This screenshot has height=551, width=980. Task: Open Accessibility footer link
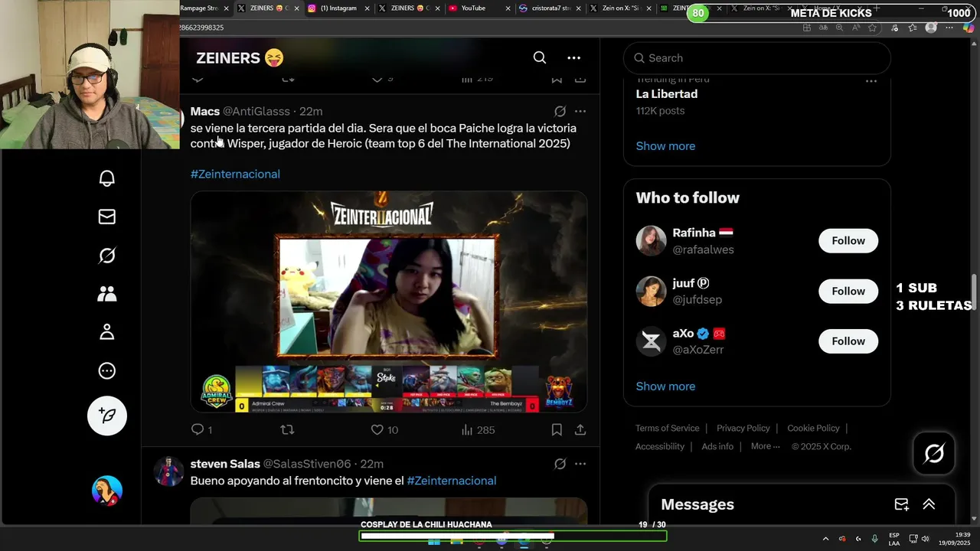coord(660,447)
